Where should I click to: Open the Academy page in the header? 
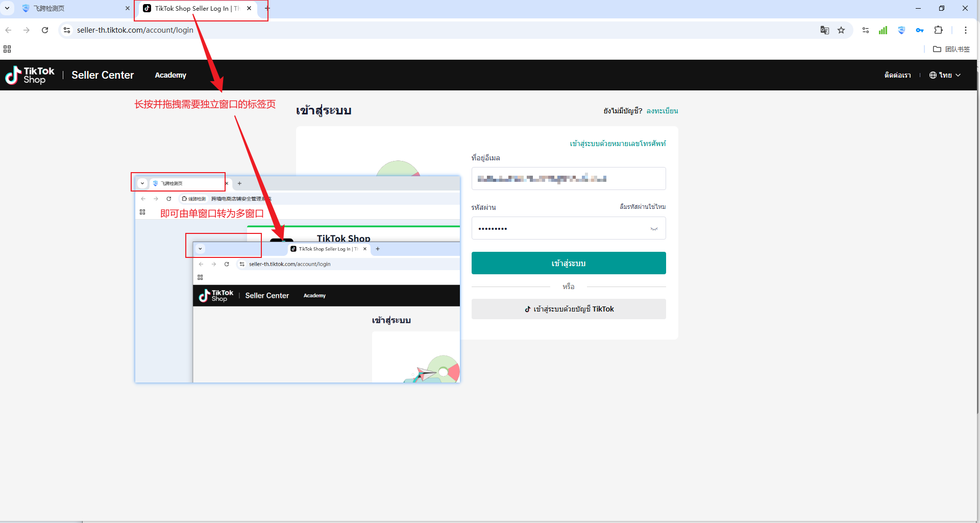170,75
